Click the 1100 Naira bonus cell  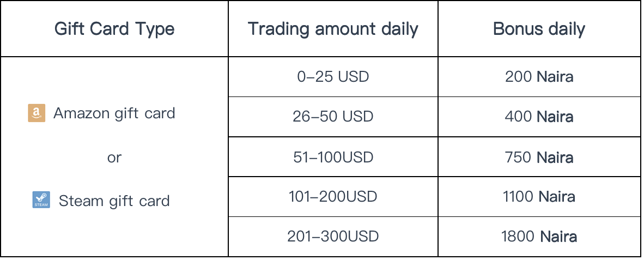pyautogui.click(x=539, y=197)
